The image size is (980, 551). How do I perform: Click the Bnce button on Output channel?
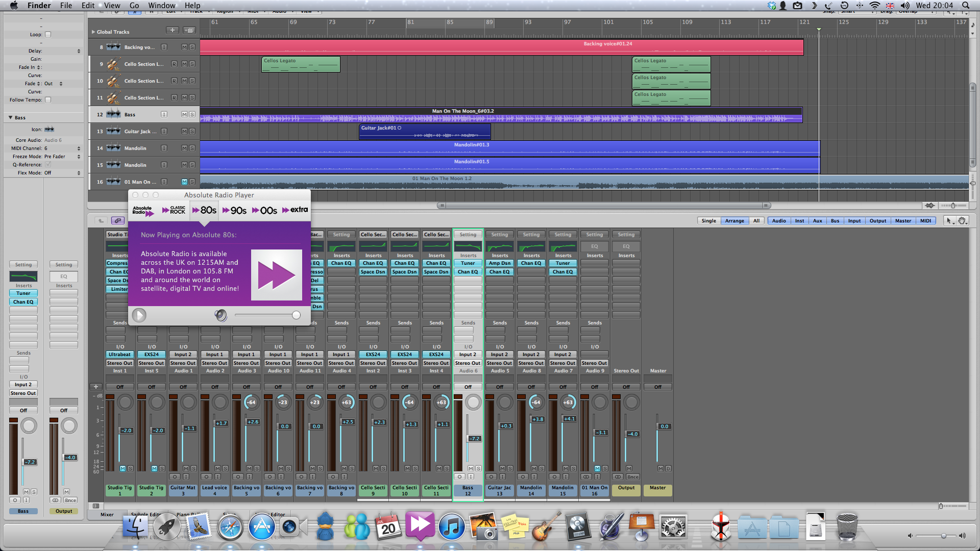pos(632,477)
